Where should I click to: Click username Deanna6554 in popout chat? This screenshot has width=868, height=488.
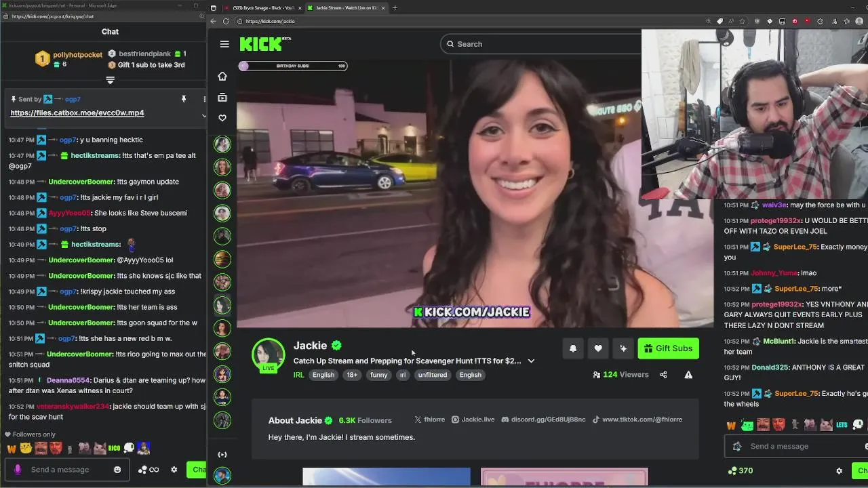click(68, 381)
